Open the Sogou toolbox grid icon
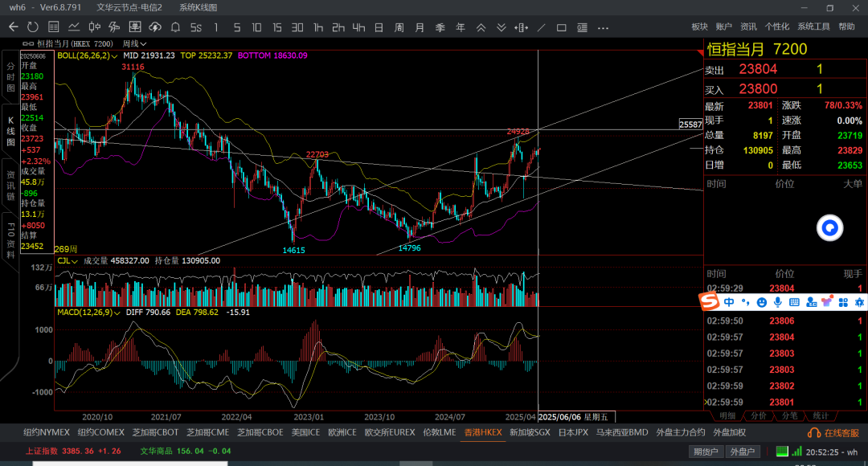Image resolution: width=868 pixels, height=466 pixels. (x=843, y=302)
